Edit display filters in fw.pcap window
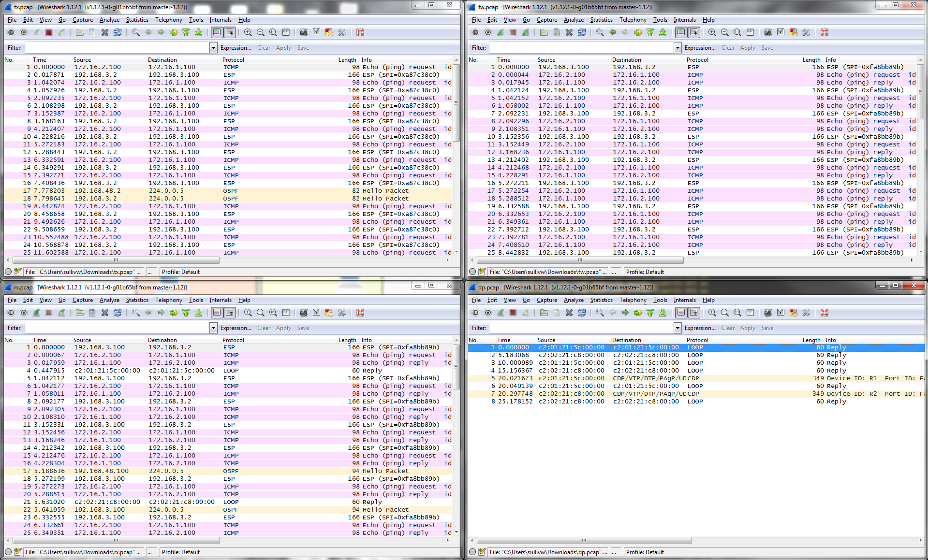The image size is (928, 560). [781, 32]
